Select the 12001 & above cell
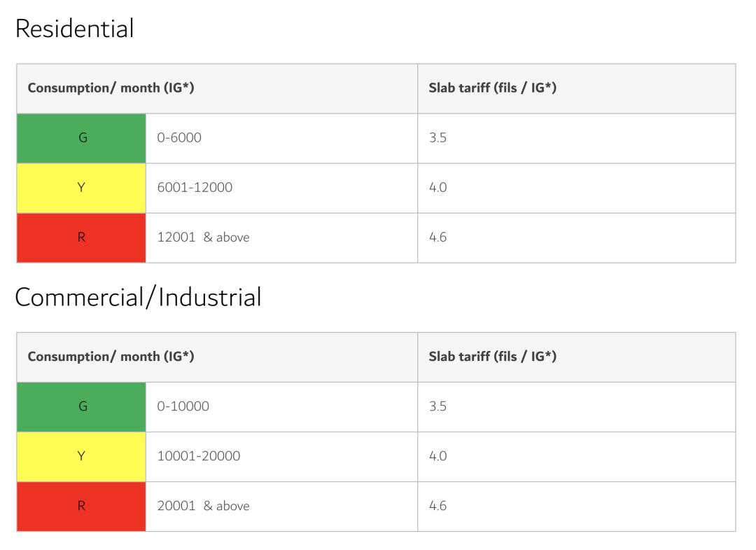This screenshot has height=550, width=756. tap(203, 238)
